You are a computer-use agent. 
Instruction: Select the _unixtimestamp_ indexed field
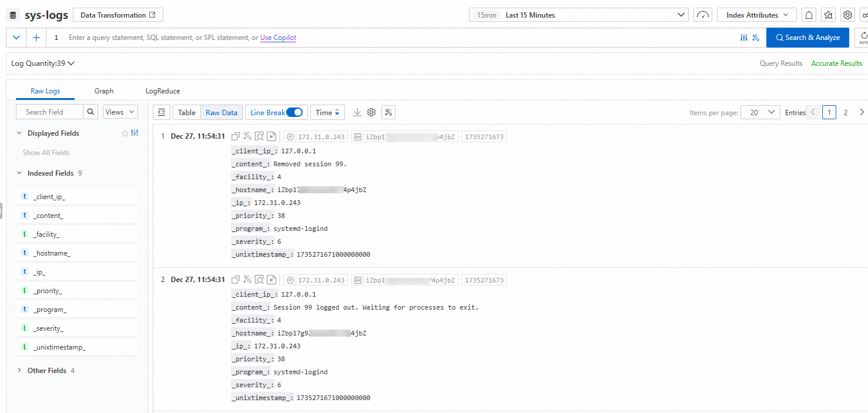click(78, 347)
